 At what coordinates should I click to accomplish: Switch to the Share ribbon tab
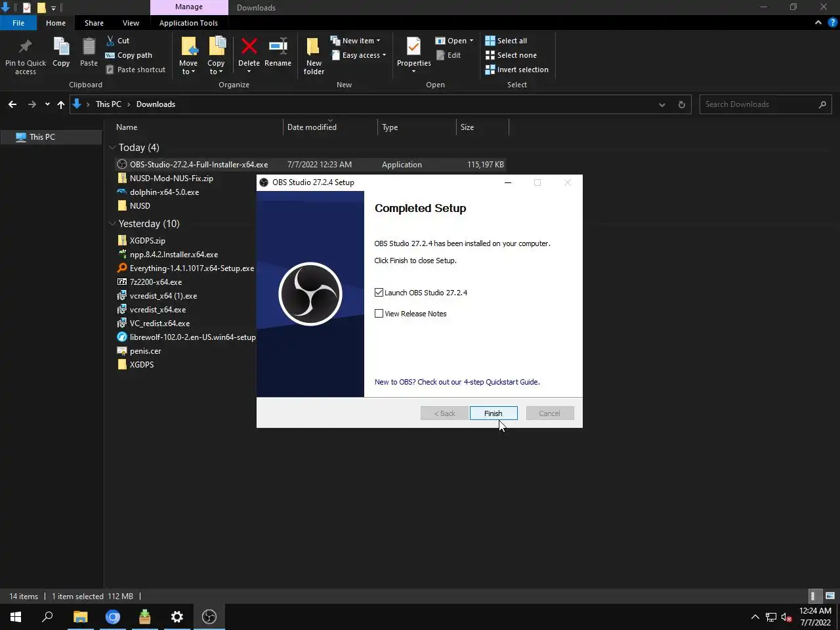94,22
